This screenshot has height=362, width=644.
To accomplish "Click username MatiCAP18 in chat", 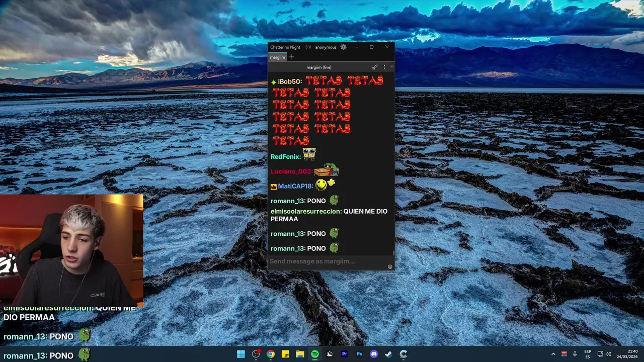I will (x=295, y=186).
